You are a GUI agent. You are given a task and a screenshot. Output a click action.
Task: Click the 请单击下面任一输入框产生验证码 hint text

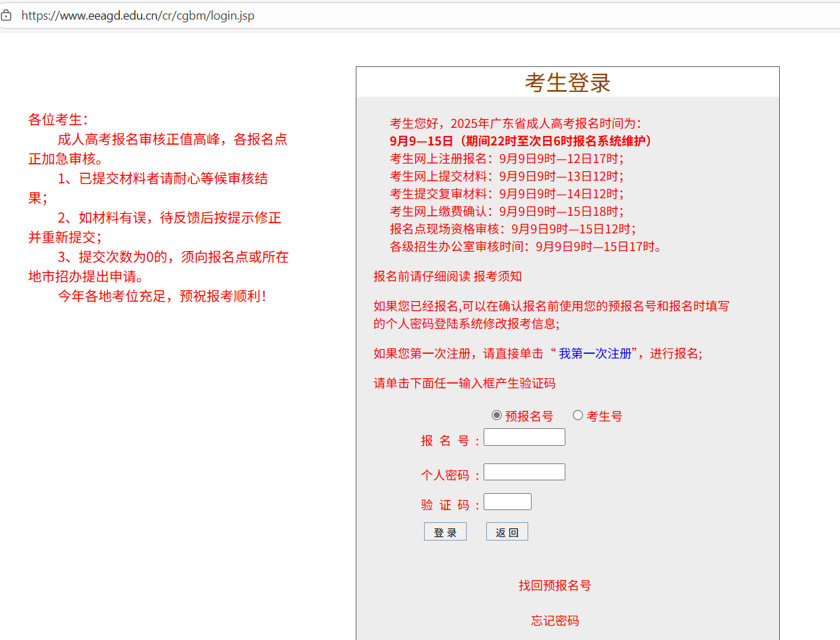(x=465, y=384)
